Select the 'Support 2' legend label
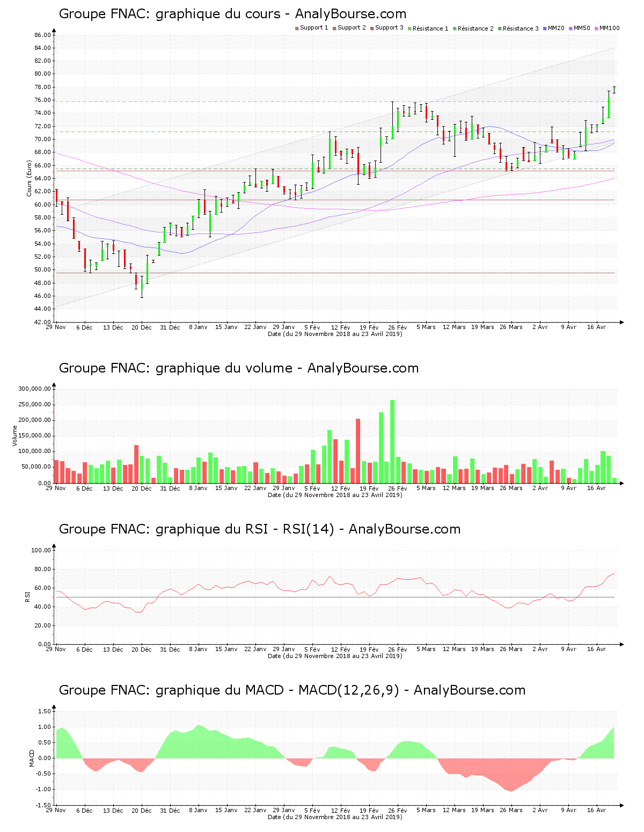The image size is (644, 832). pyautogui.click(x=352, y=28)
